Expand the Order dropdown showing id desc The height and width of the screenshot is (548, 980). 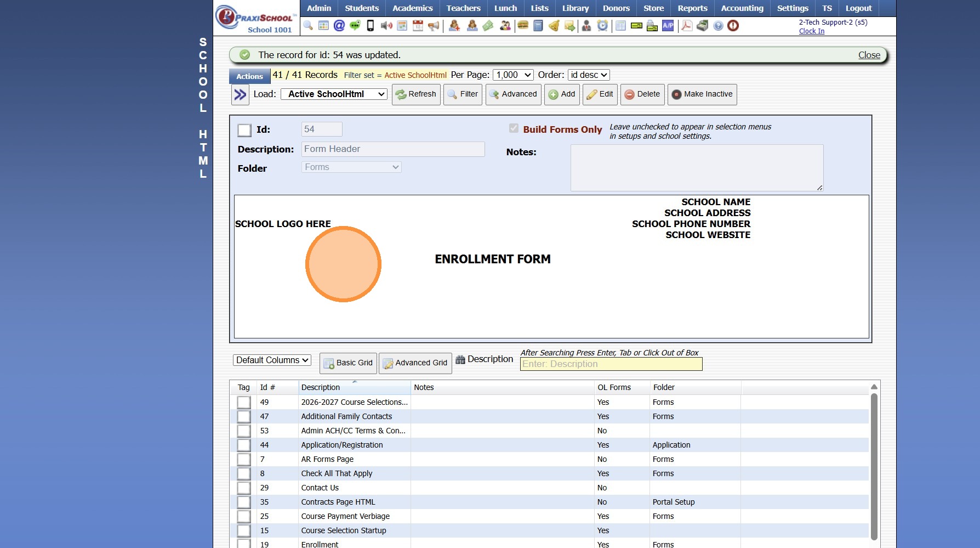point(588,75)
